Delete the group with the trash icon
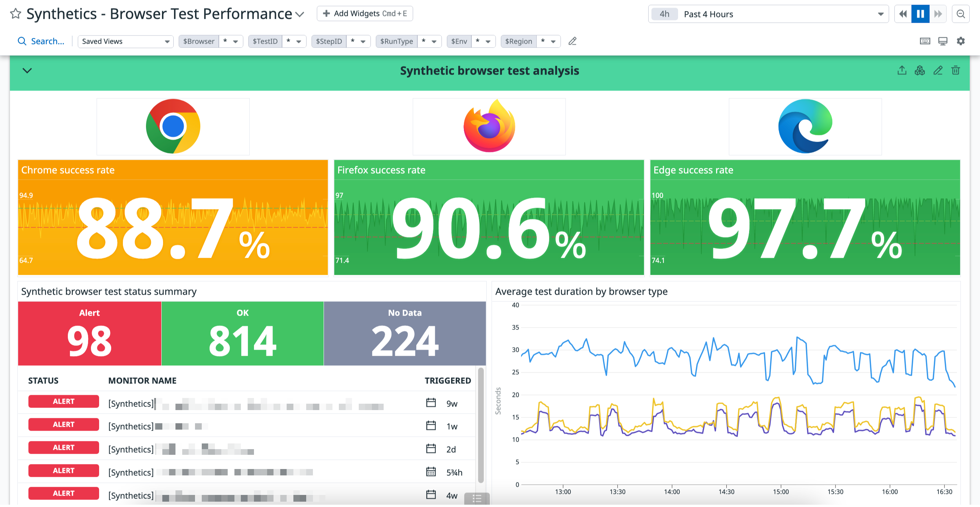The height and width of the screenshot is (507, 980). tap(955, 70)
